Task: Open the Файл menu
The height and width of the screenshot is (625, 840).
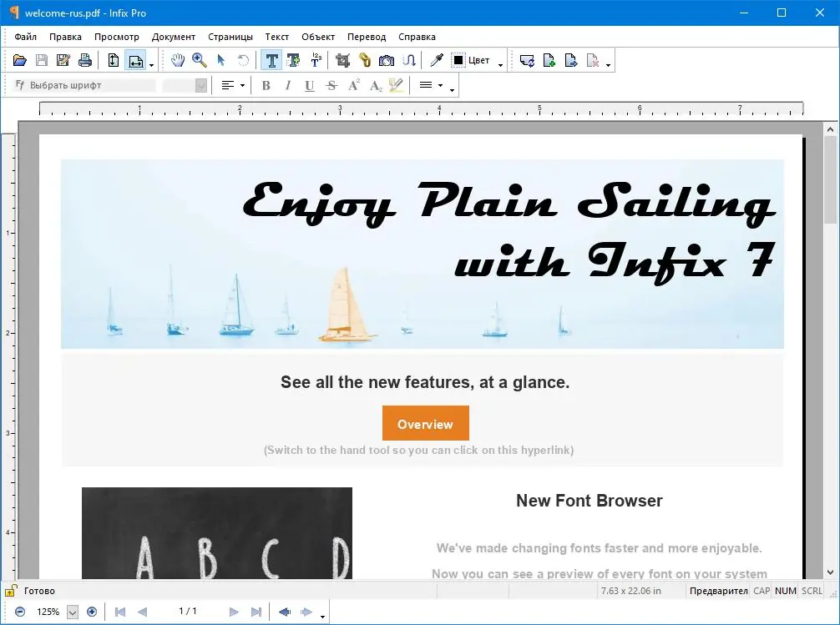Action: point(26,37)
